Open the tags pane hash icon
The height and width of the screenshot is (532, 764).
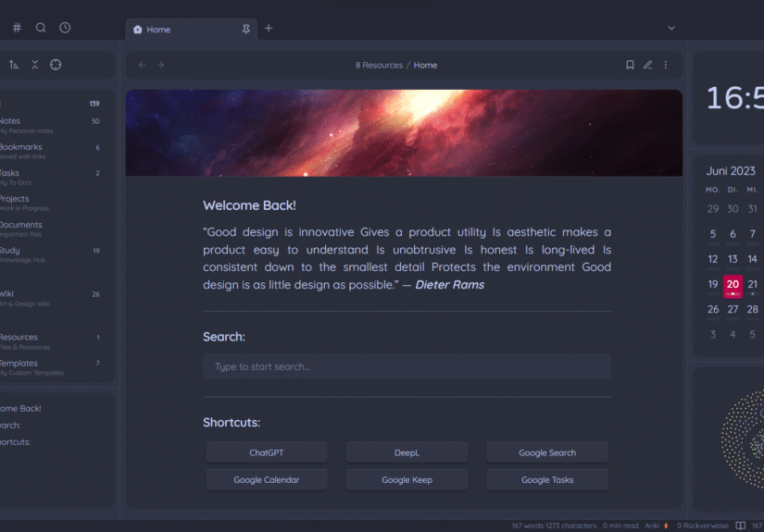(x=17, y=28)
